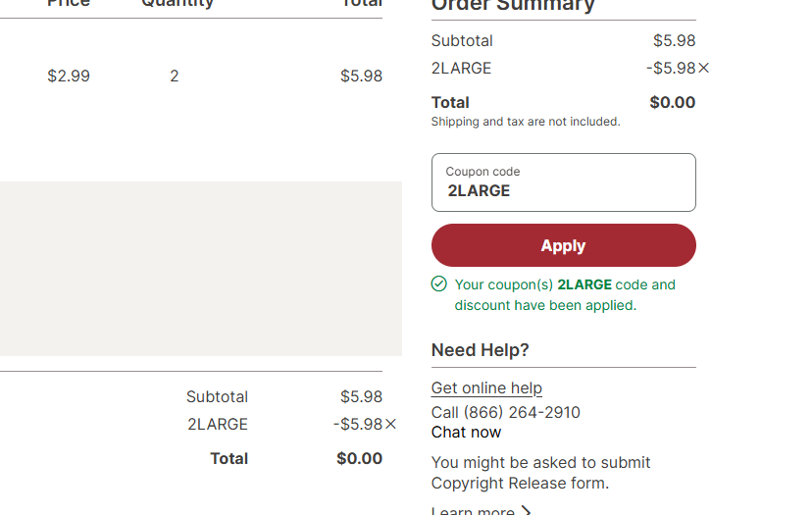812x515 pixels.
Task: Click the Copyright Release form notice
Action: (540, 473)
